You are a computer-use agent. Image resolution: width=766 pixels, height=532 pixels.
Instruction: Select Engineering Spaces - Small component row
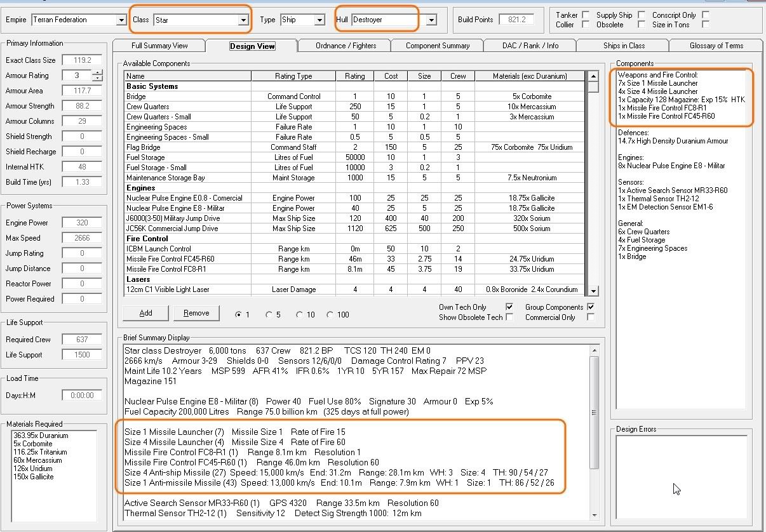point(354,137)
